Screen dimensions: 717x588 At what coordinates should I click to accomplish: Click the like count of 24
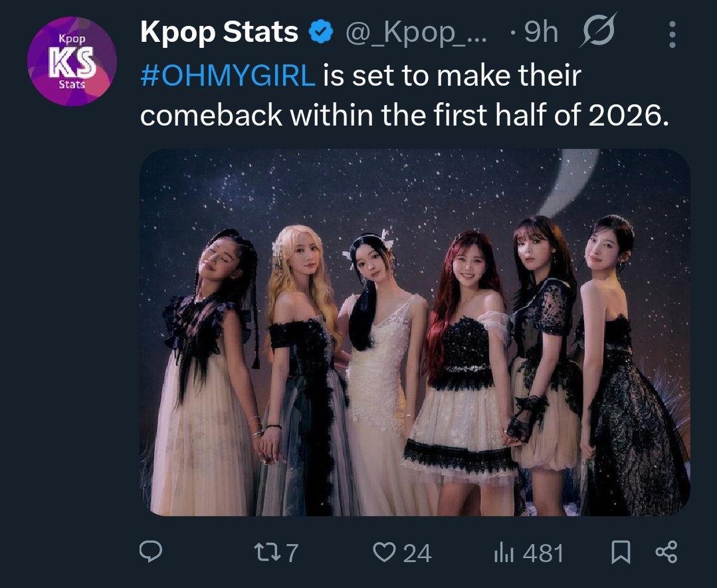click(417, 553)
